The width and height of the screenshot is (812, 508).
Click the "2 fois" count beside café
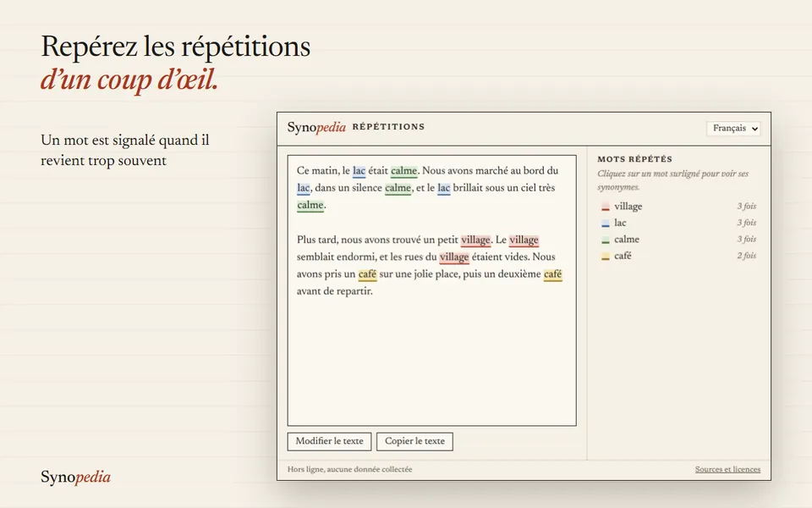(746, 256)
